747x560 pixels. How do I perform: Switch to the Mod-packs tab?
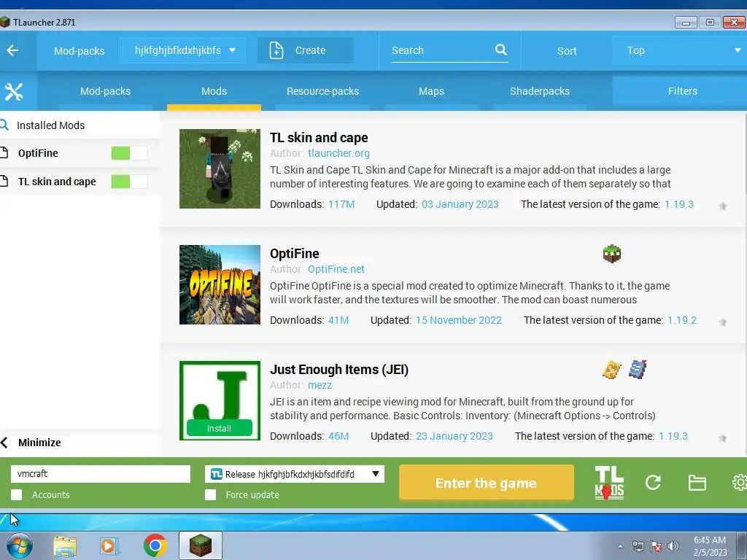[x=105, y=91]
